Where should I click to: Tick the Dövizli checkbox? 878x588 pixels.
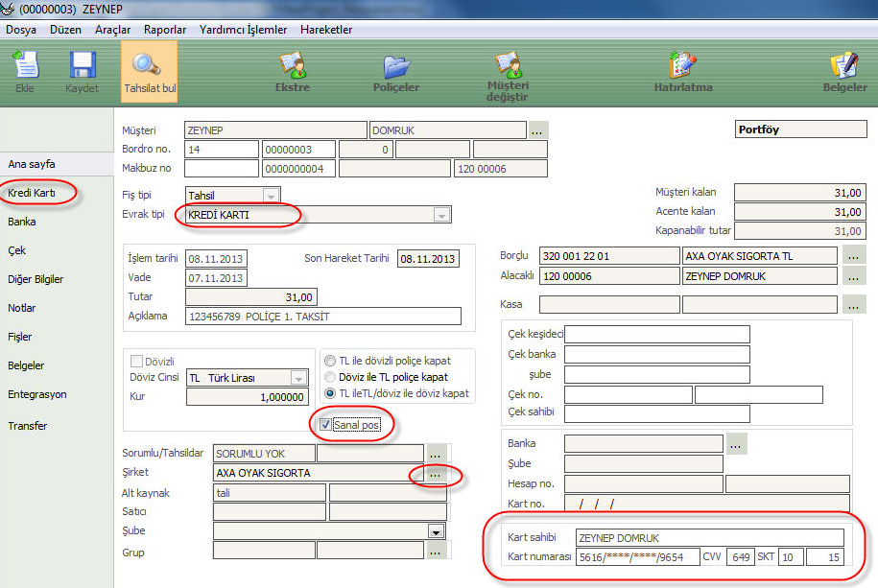136,361
